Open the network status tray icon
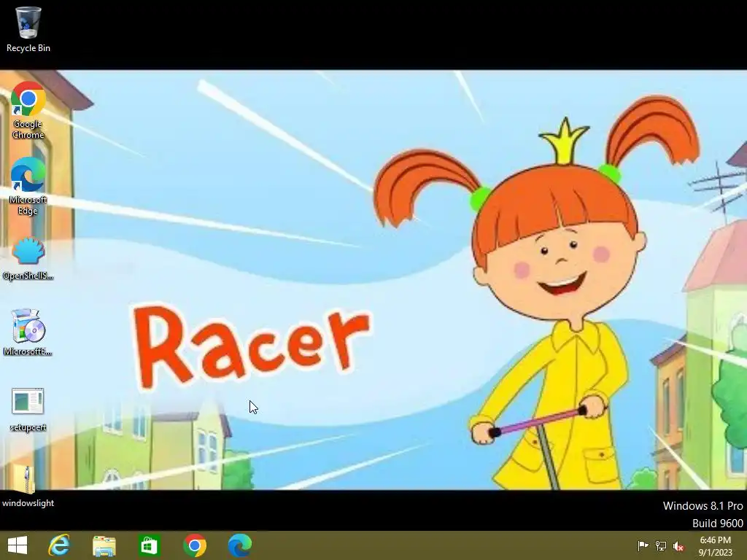Viewport: 747px width, 560px height. coord(661,545)
